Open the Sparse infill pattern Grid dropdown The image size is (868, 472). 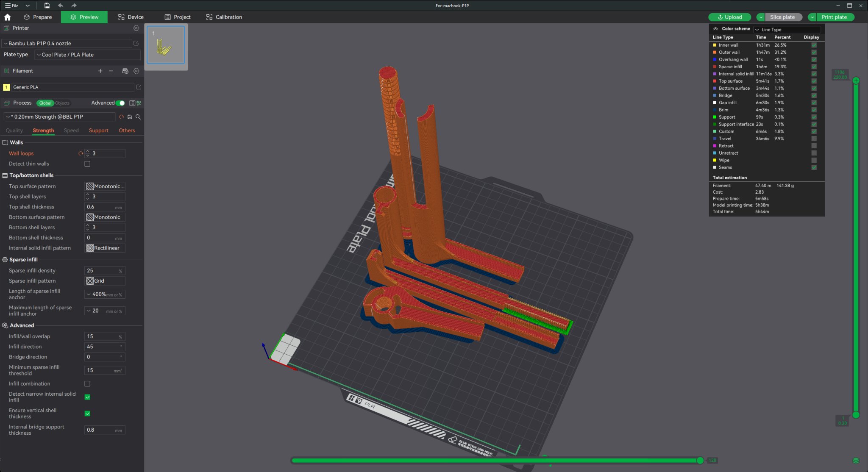click(x=105, y=281)
